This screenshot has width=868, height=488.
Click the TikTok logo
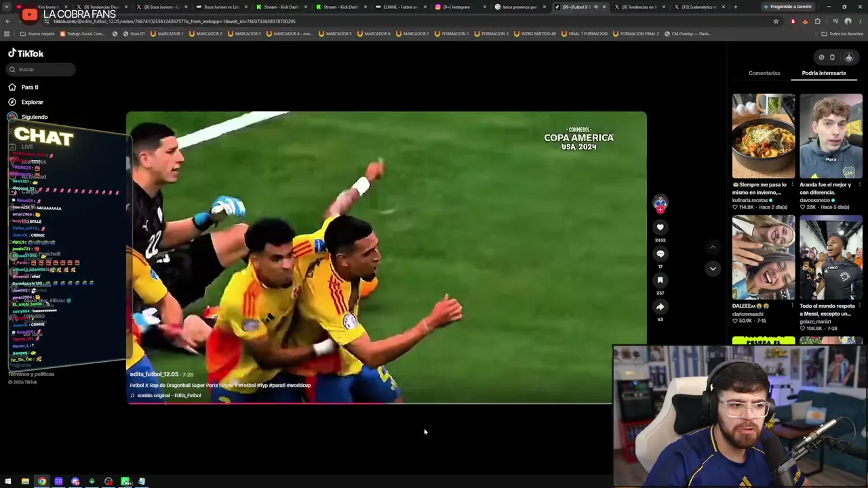pyautogui.click(x=26, y=54)
